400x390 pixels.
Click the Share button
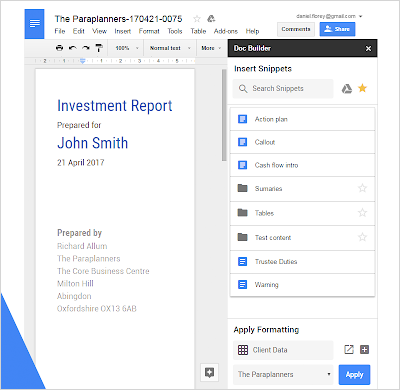coord(337,29)
